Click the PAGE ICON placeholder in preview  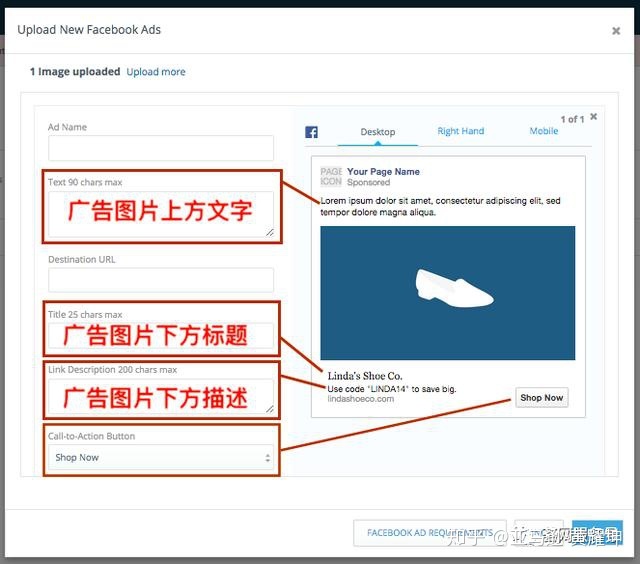(x=331, y=176)
